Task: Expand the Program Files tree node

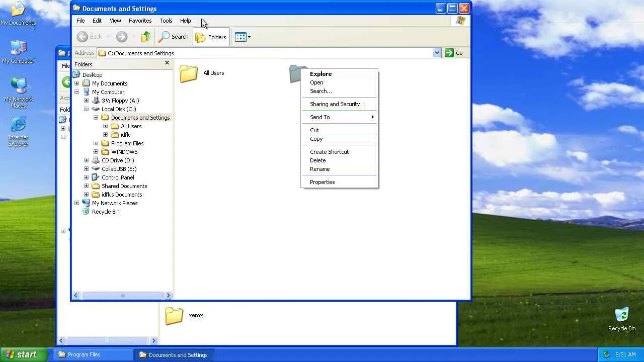Action: 96,143
